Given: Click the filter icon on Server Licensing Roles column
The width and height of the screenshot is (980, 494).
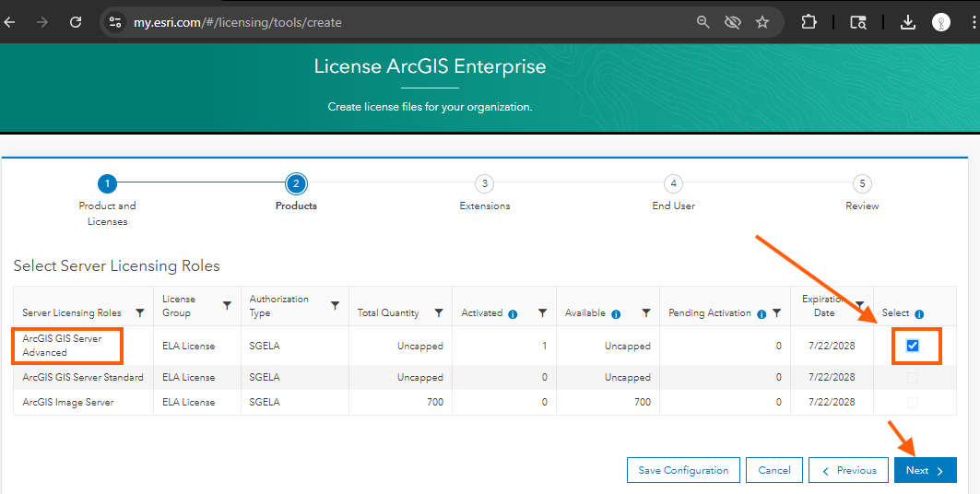Looking at the screenshot, I should pos(140,313).
